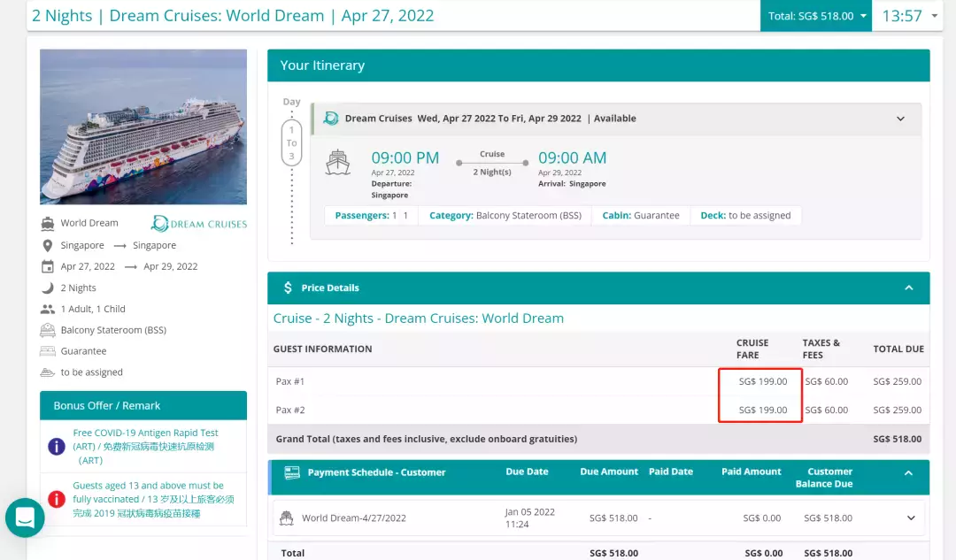Viewport: 956px width, 560px height.
Task: Click the blue info icon for free ART
Action: [57, 447]
